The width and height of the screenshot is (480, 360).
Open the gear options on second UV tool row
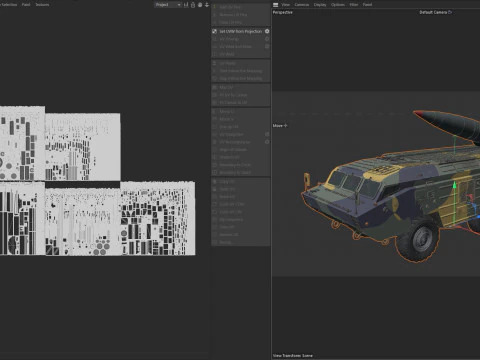pyautogui.click(x=267, y=39)
